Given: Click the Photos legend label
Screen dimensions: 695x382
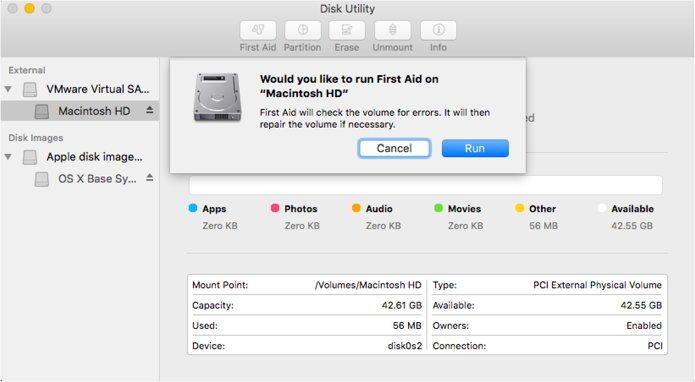Looking at the screenshot, I should [301, 209].
